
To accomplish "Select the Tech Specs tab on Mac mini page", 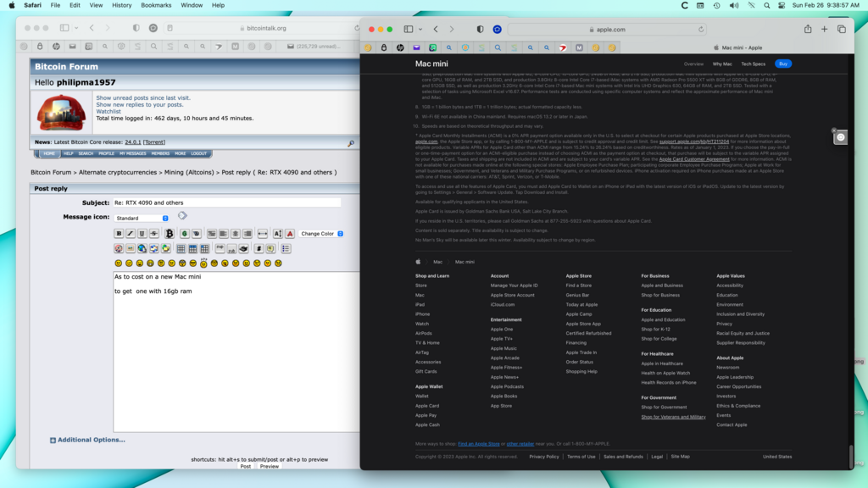I will click(x=753, y=64).
